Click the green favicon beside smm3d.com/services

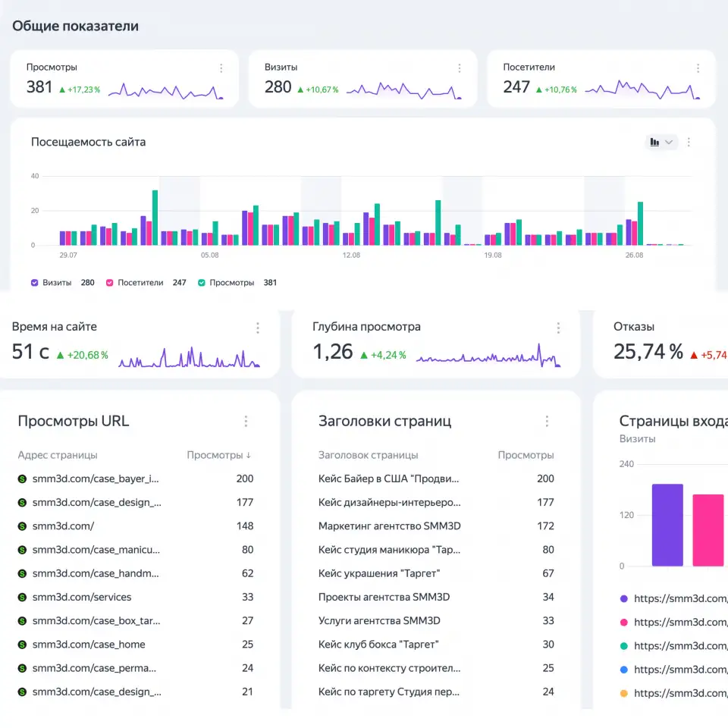tap(22, 597)
